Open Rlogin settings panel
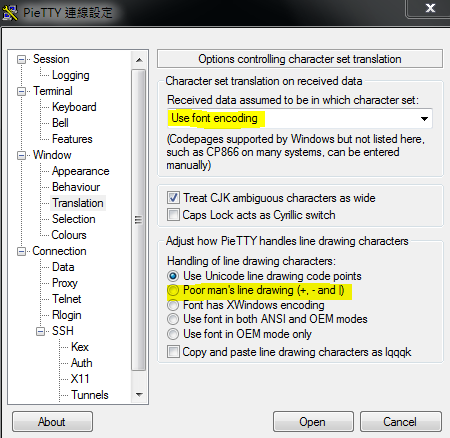The width and height of the screenshot is (450, 438). click(67, 315)
